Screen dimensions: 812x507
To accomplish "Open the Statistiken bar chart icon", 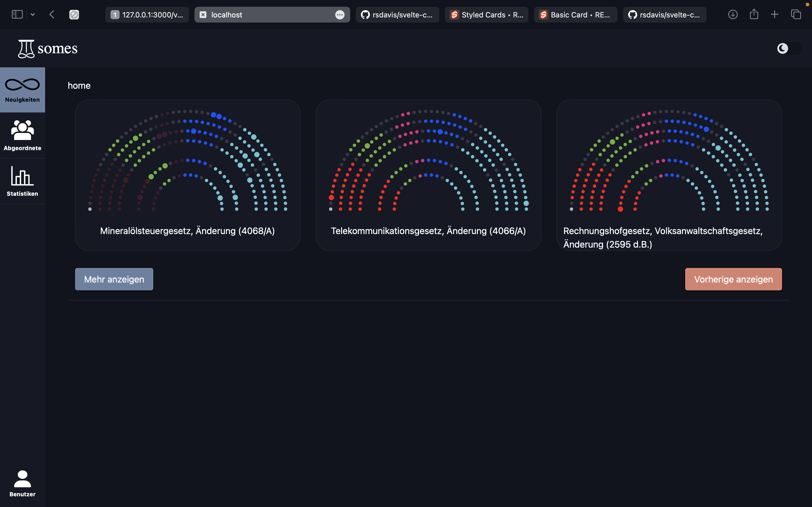I will [22, 176].
